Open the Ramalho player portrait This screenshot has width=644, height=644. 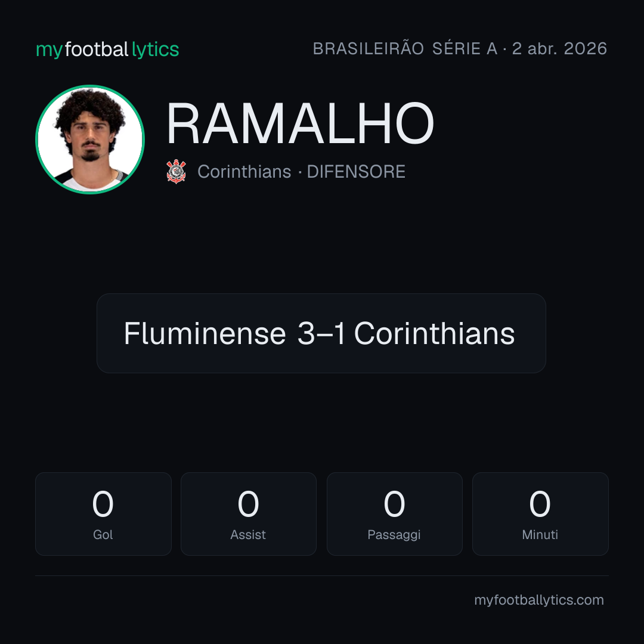pos(90,140)
